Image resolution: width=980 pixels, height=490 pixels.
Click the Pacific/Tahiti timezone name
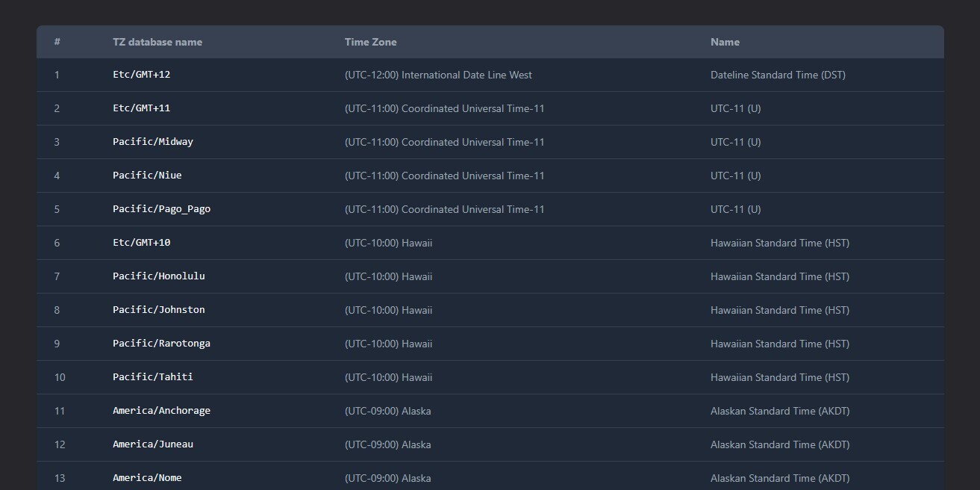click(153, 377)
